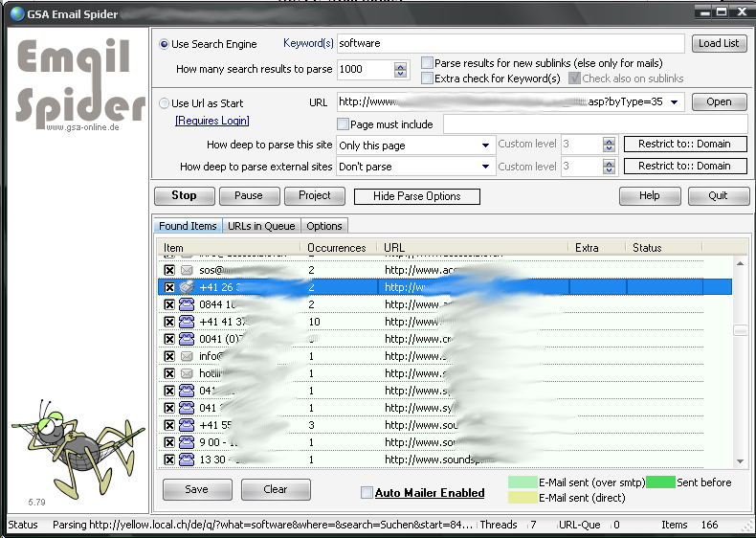756x538 pixels.
Task: Click the GSA Email Spider globe icon in title bar
Action: 17,12
